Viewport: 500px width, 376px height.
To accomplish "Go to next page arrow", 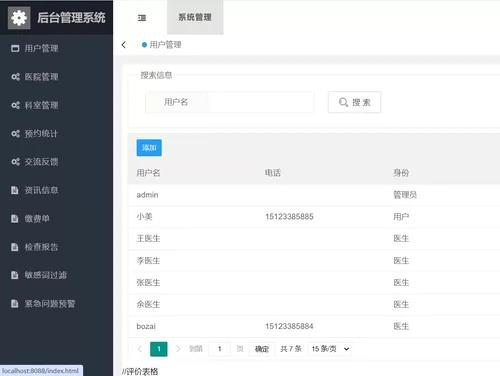I will [178, 349].
